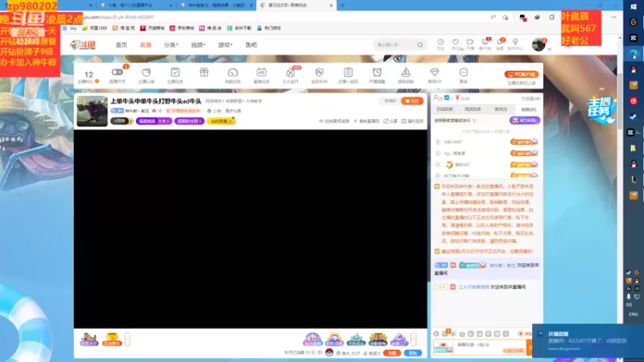Image resolution: width=644 pixels, height=362 pixels.
Task: Open the 鱼吧 menu item
Action: (x=251, y=45)
